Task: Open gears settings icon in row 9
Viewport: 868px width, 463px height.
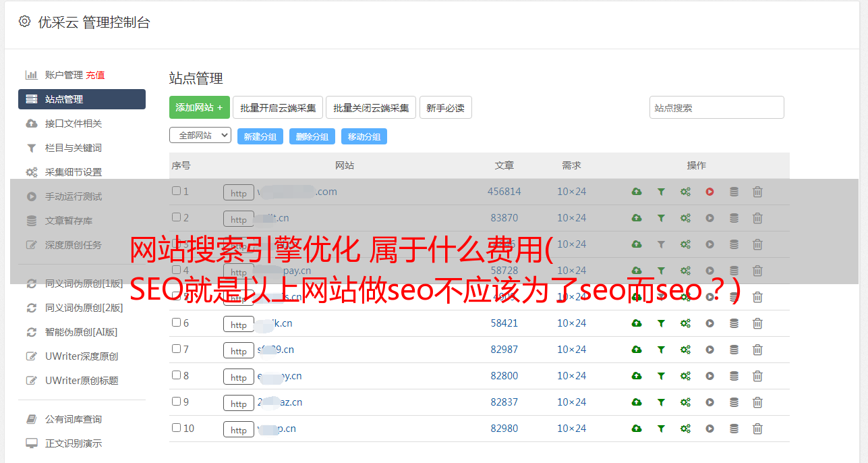Action: 685,402
